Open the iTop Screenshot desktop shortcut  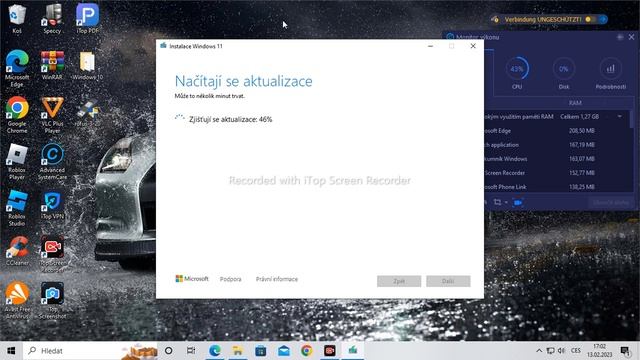52,299
